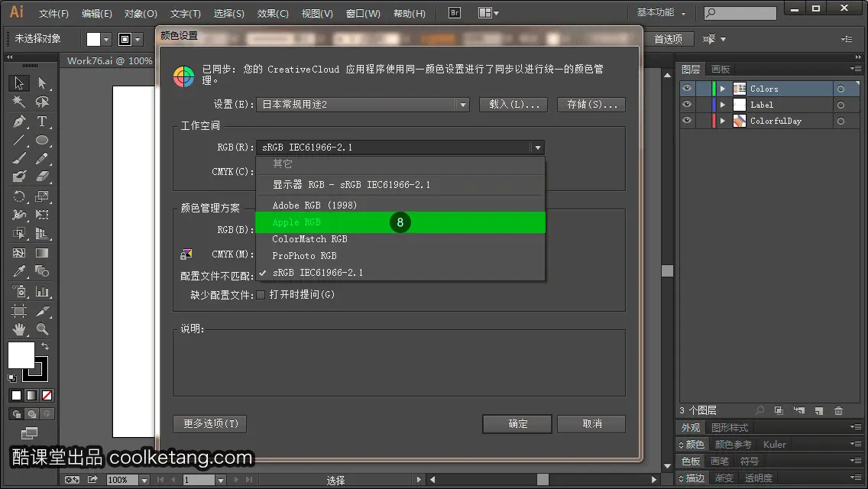Choose checked sRGB IEC61966-2.1 option
This screenshot has width=868, height=489.
point(400,273)
